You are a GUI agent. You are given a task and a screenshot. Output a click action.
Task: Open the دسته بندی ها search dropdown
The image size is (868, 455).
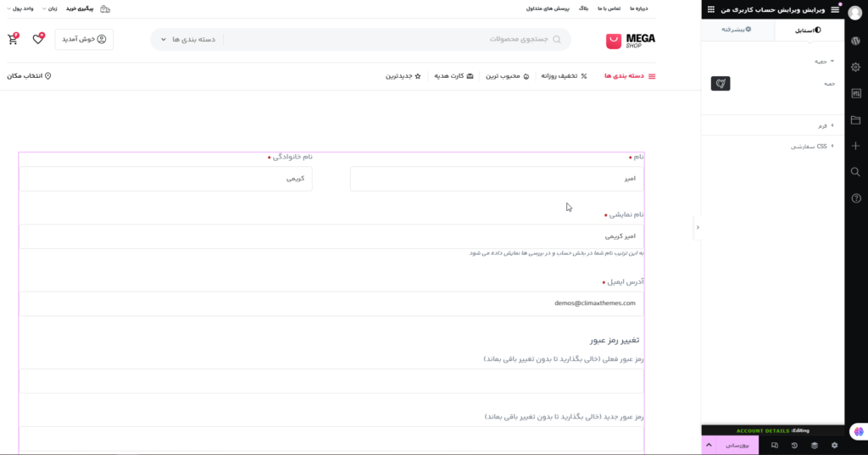point(188,40)
